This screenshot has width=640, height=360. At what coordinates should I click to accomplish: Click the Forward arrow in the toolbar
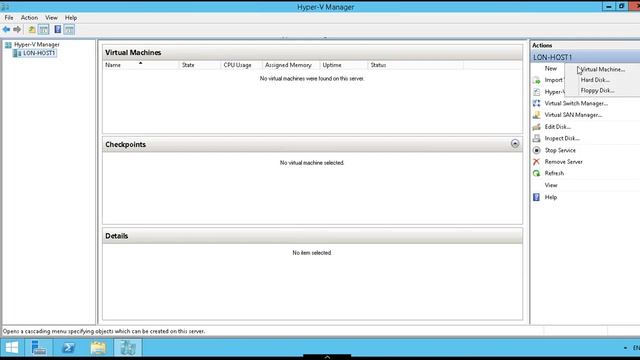tap(17, 29)
